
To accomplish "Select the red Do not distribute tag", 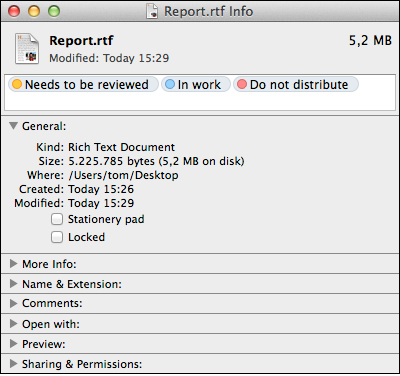I will pos(296,84).
